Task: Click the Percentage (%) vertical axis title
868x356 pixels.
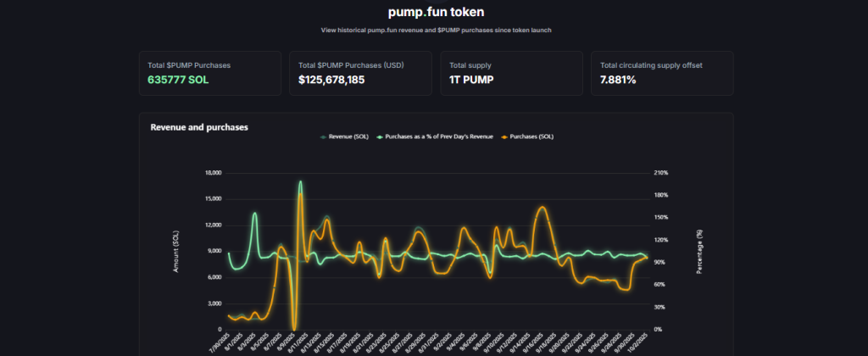Action: pos(699,251)
